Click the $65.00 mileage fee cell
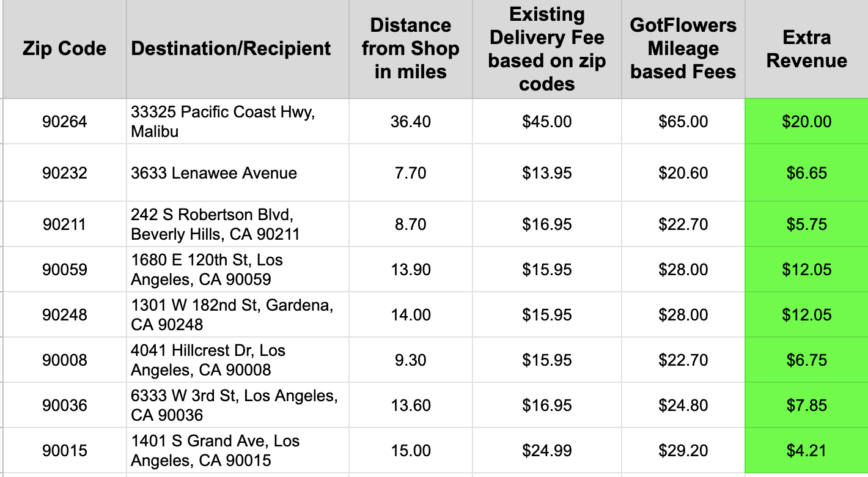This screenshot has height=477, width=868. tap(683, 122)
